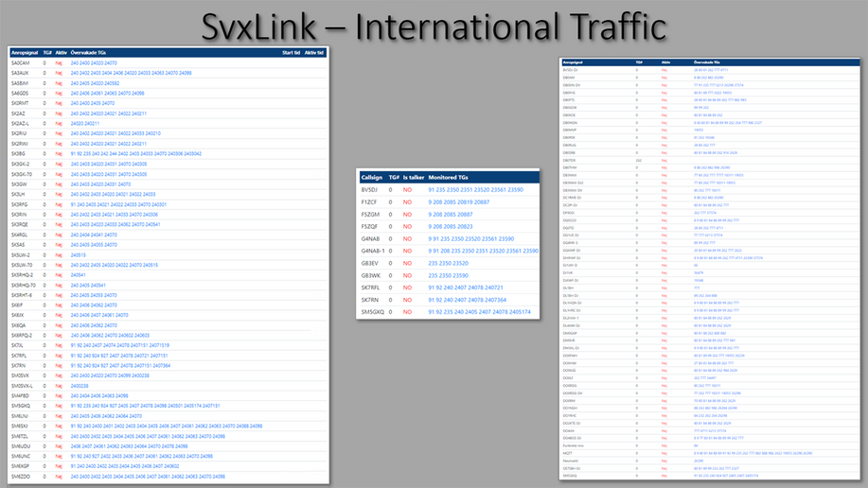Select callsign SK4RGL in the left table

(19, 235)
